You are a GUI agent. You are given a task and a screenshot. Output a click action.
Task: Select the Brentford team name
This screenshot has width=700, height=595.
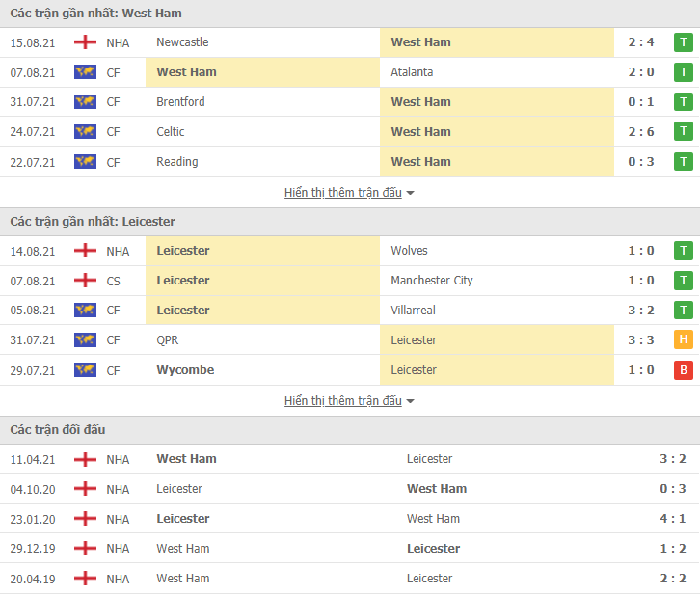pyautogui.click(x=180, y=102)
